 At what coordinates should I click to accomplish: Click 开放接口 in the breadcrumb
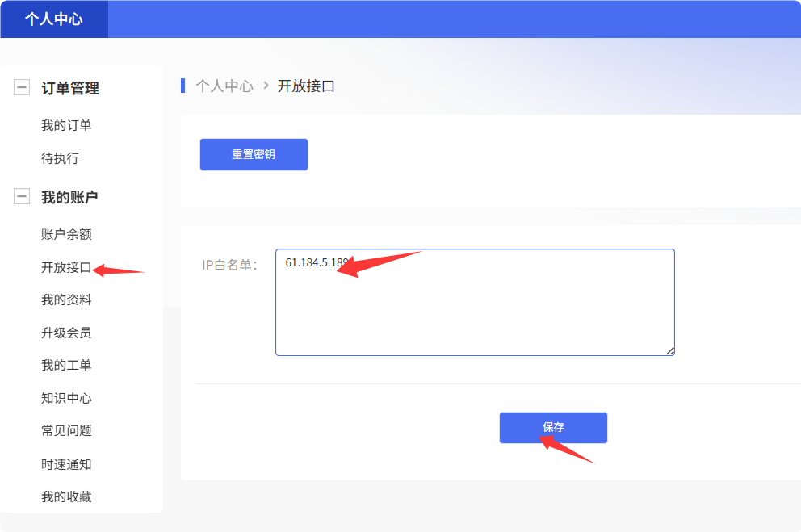point(306,86)
